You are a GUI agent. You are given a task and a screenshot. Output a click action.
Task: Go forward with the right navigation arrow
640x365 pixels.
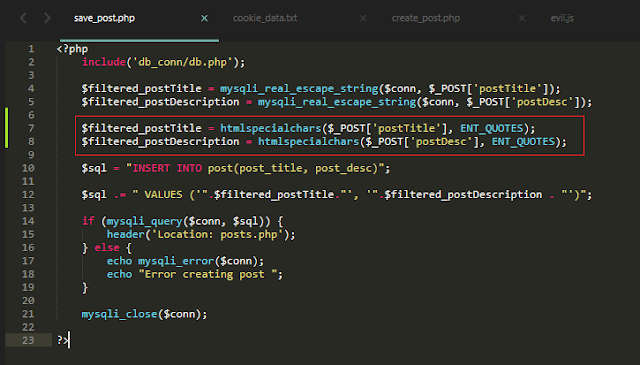(47, 18)
